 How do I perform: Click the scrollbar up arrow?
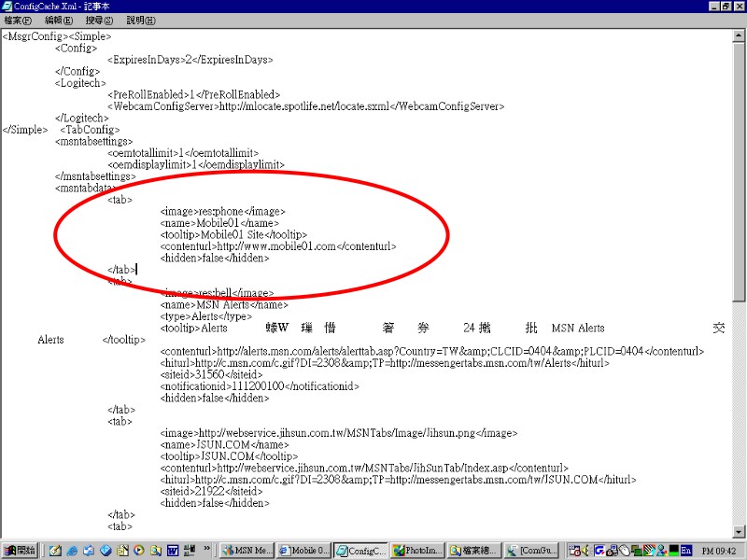pyautogui.click(x=739, y=35)
